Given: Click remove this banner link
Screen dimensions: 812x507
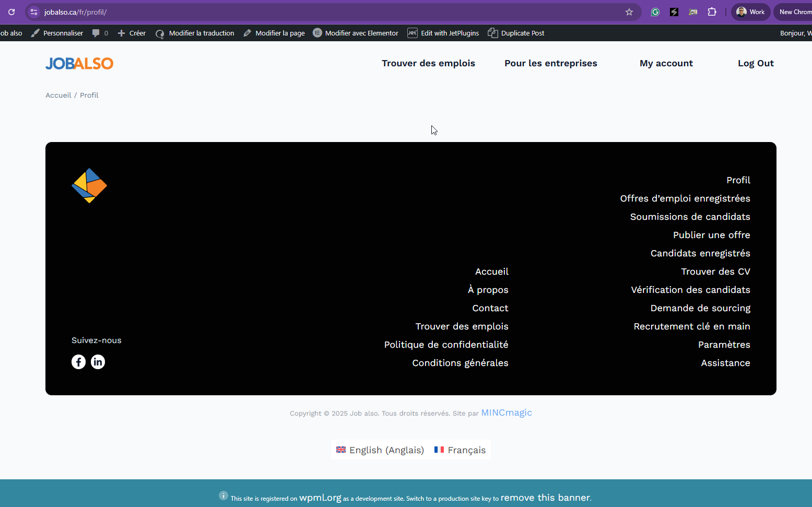Looking at the screenshot, I should pos(545,498).
